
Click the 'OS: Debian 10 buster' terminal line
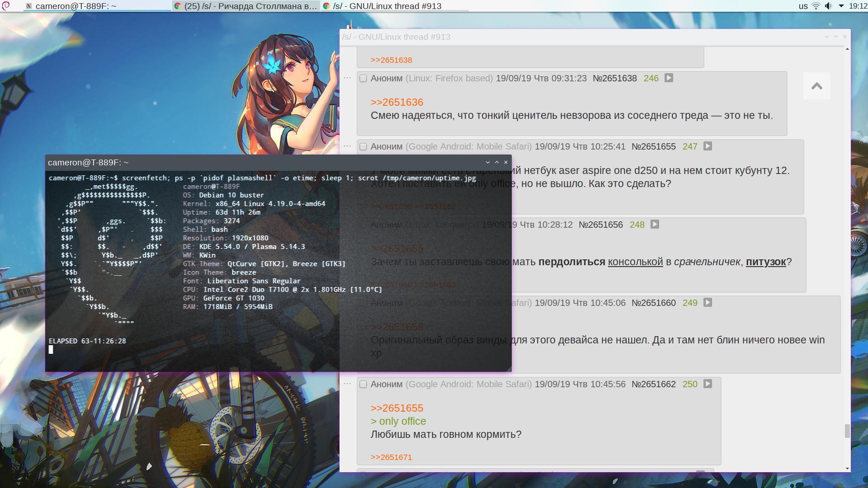point(223,195)
